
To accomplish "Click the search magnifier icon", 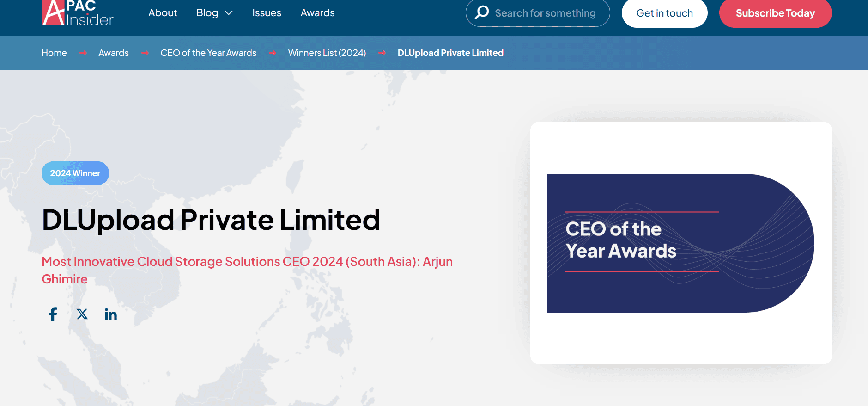I will click(x=482, y=12).
